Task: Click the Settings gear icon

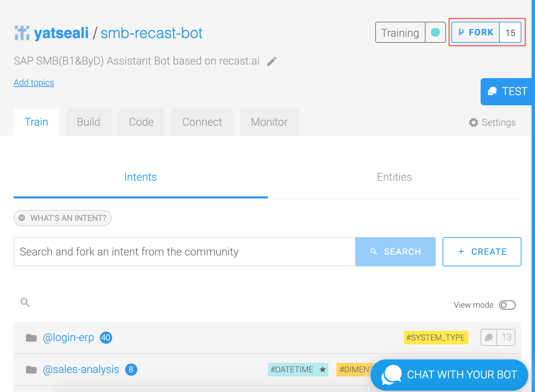Action: (473, 122)
